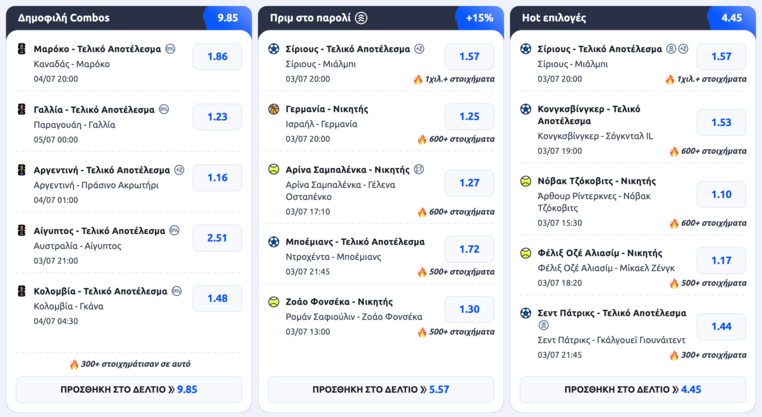Click the Πριμ στο παρολί header
The width and height of the screenshot is (762, 417).
coord(310,18)
